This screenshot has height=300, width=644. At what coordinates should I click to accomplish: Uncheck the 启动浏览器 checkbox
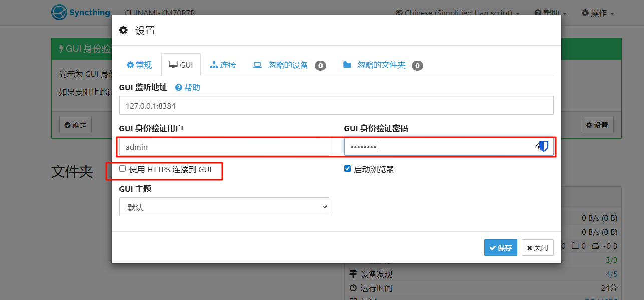(x=348, y=169)
